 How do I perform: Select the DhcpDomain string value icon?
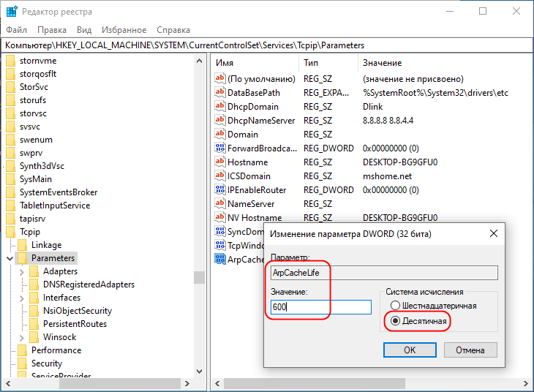coord(220,106)
